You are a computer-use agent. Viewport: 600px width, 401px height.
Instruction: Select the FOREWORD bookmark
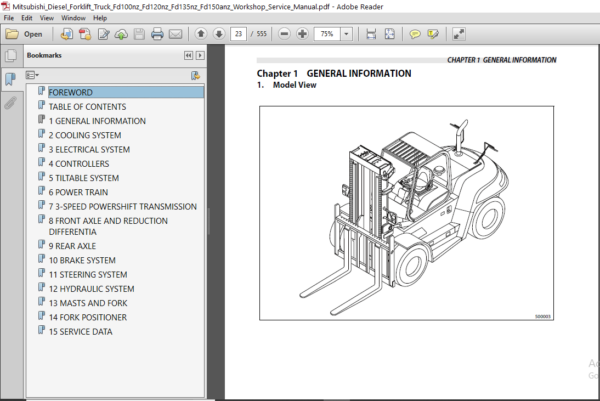pyautogui.click(x=126, y=92)
